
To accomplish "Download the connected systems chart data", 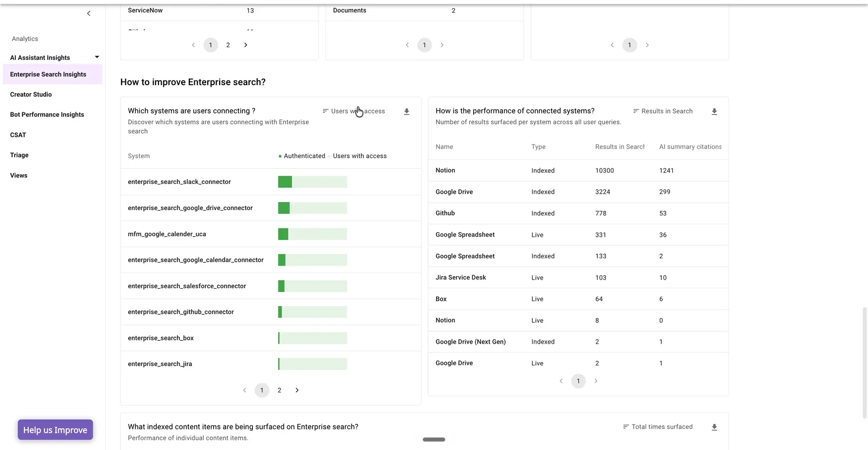I will pos(406,112).
